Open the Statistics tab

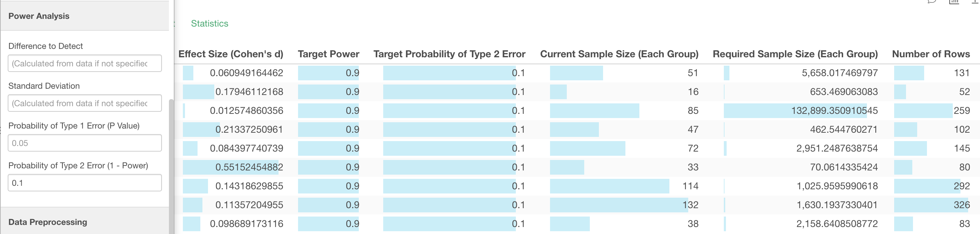209,24
